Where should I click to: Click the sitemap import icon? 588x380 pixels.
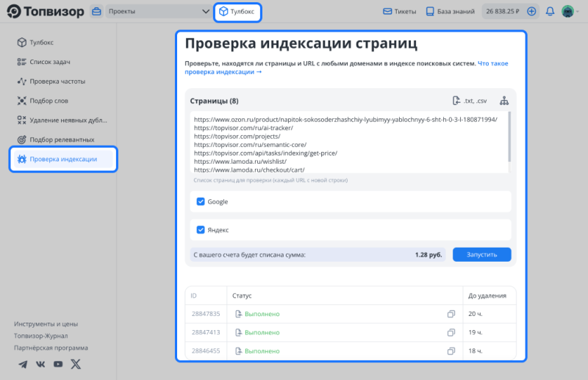504,101
